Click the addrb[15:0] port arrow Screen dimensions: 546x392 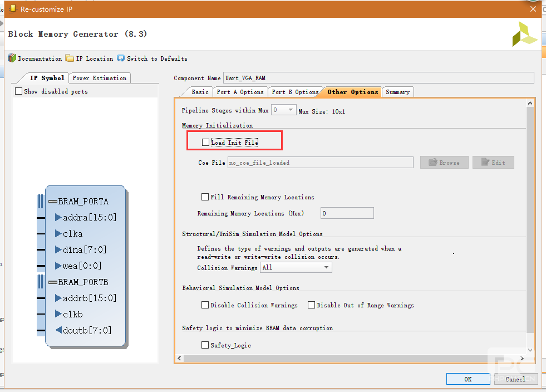pos(58,298)
